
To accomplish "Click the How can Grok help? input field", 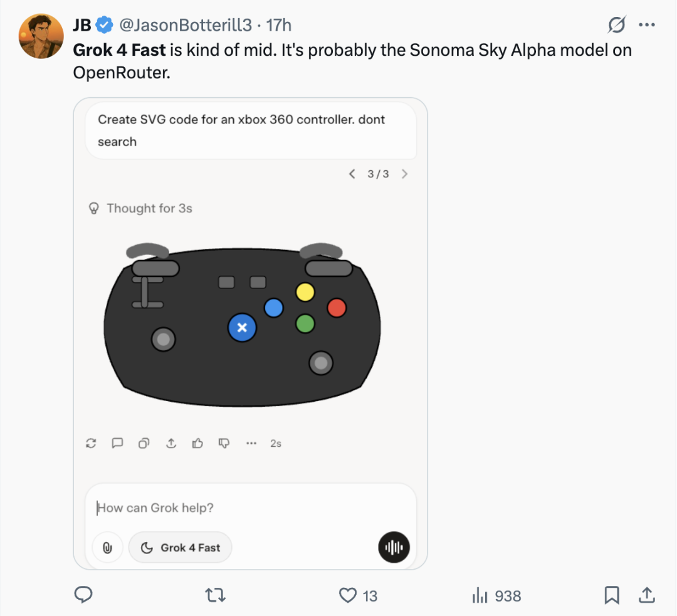I will point(250,508).
